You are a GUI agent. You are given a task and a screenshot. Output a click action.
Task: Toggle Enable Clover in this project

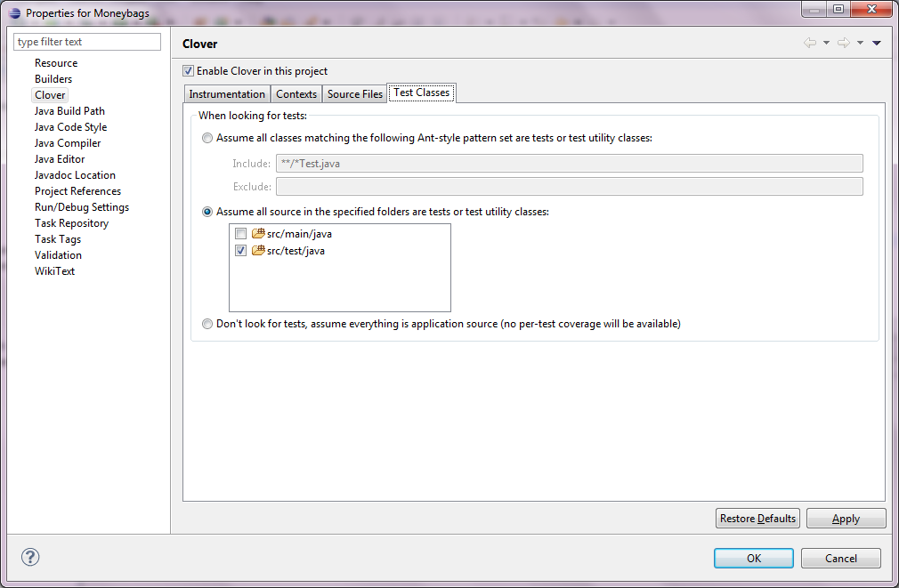188,71
